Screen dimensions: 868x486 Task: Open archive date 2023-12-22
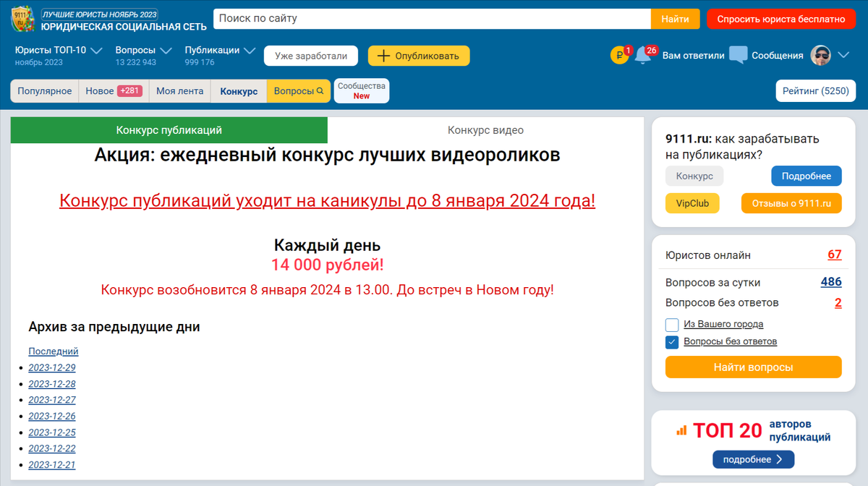point(52,448)
